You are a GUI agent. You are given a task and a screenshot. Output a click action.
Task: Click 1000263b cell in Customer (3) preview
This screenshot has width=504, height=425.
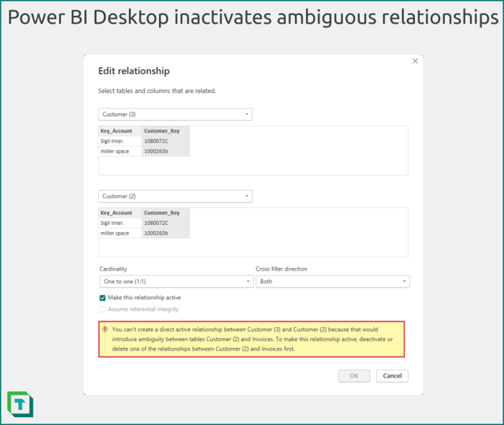click(x=166, y=151)
